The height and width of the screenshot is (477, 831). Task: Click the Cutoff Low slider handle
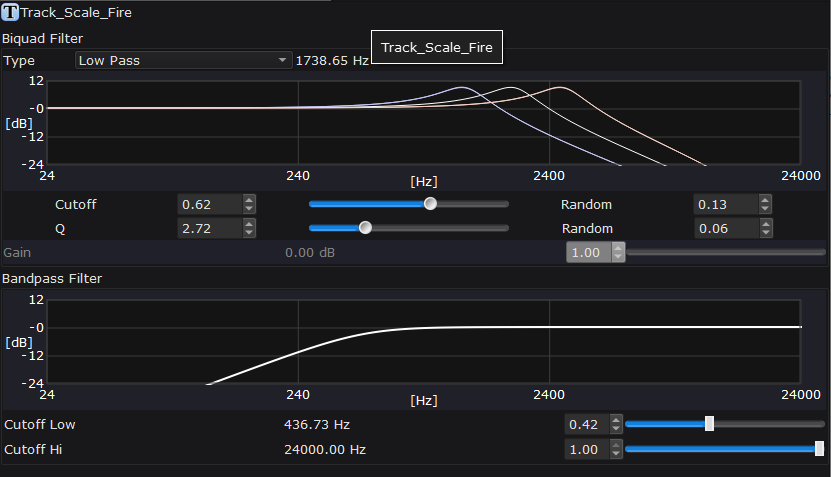tap(709, 424)
